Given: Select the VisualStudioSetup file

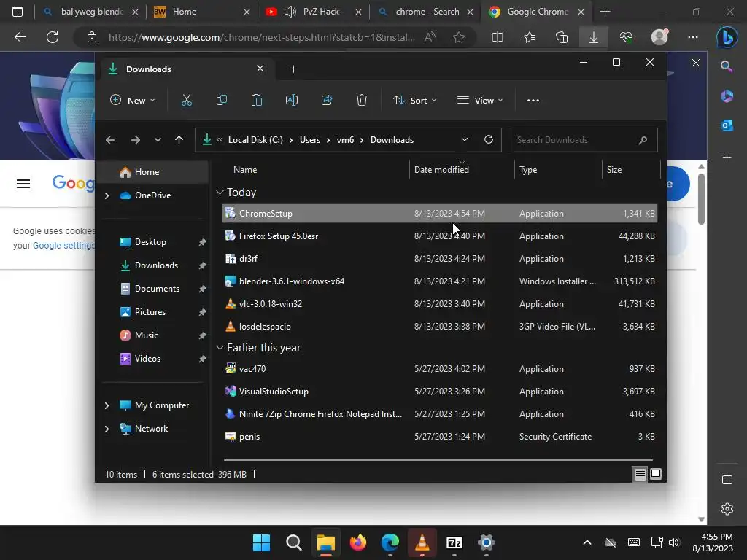Looking at the screenshot, I should coord(439,392).
